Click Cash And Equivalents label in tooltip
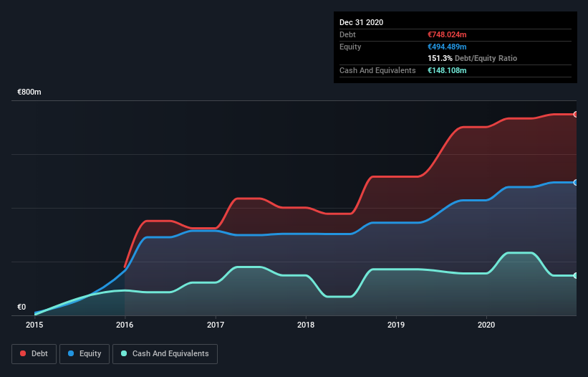This screenshot has height=377, width=588. coord(377,70)
